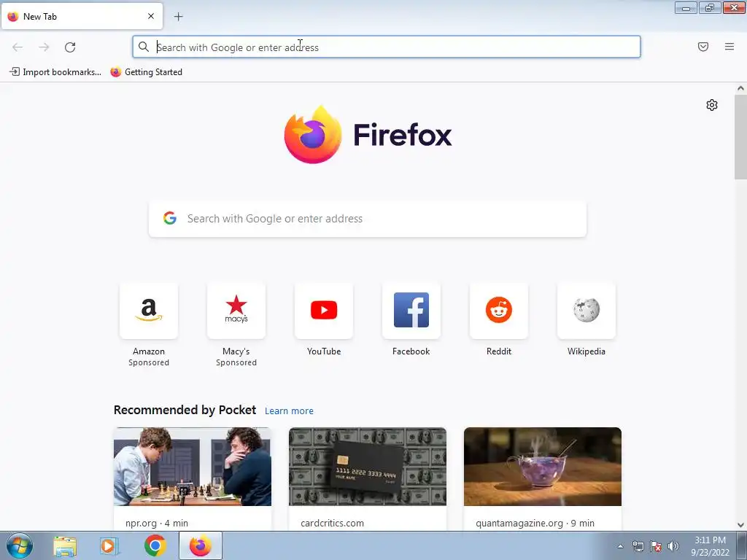Open the Save to Pocket icon
Viewport: 747px width, 560px height.
[x=703, y=47]
